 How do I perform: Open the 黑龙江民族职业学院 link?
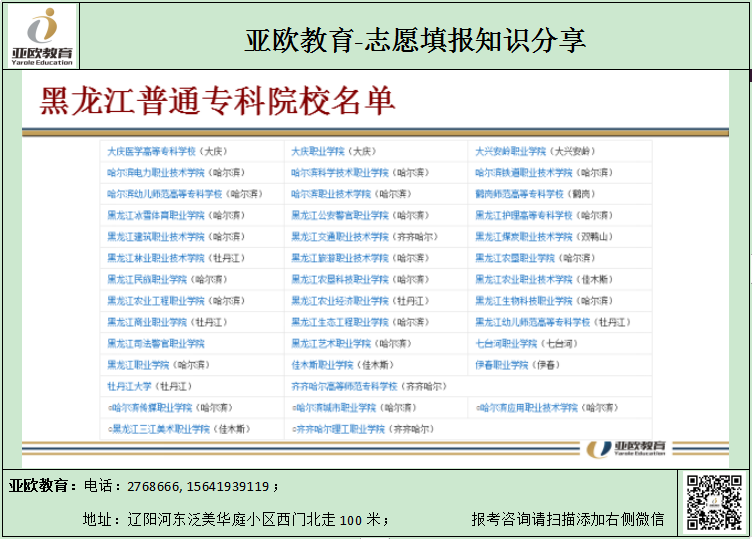pos(147,280)
